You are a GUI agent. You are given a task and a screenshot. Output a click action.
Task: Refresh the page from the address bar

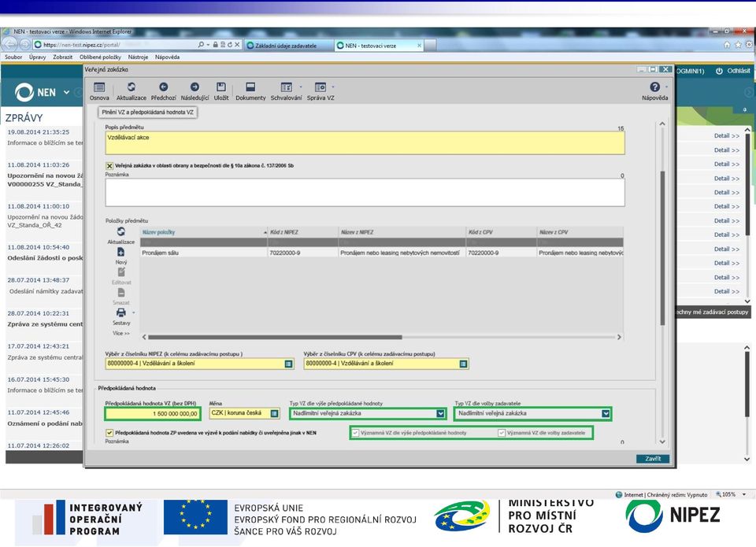pos(230,45)
